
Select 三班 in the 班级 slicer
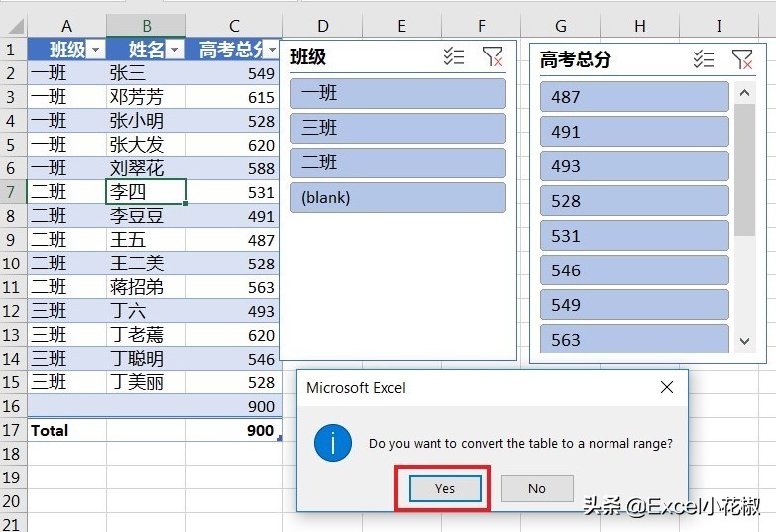pyautogui.click(x=397, y=128)
